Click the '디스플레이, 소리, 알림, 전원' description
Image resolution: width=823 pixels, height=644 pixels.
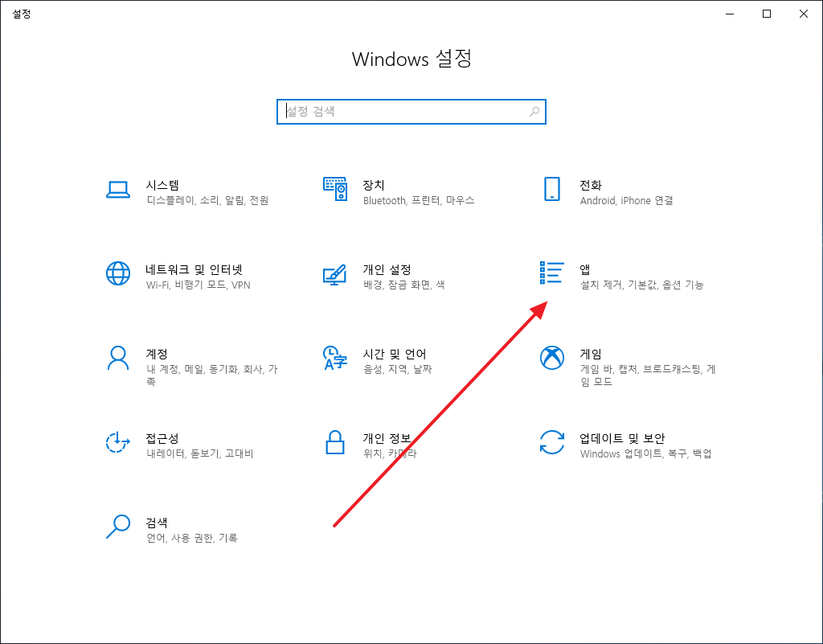207,200
